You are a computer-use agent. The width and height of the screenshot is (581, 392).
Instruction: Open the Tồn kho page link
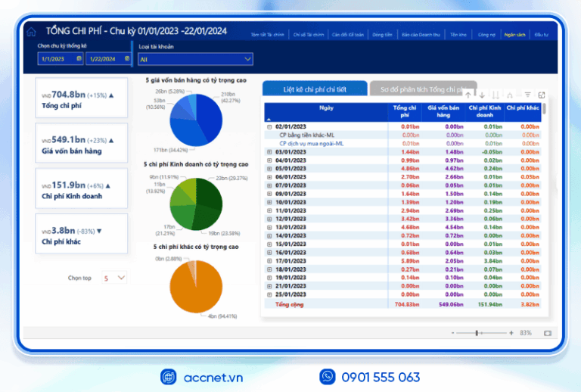point(458,35)
